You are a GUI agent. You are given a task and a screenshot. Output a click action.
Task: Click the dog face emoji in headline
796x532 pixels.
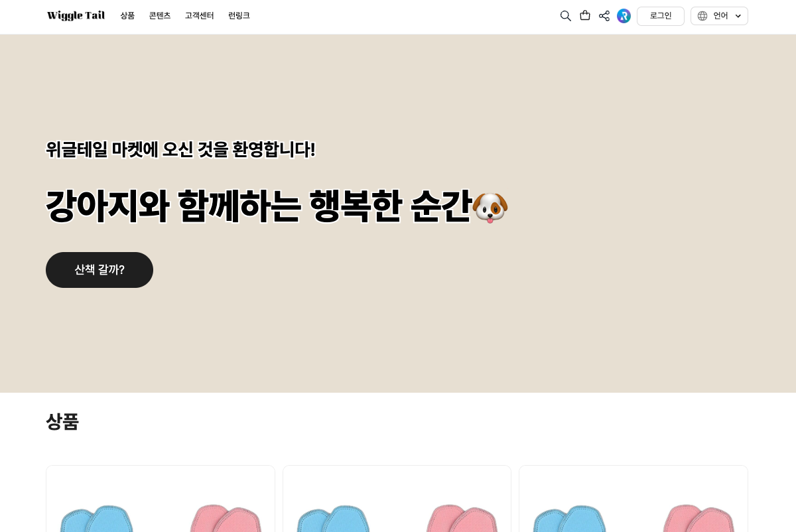click(490, 208)
